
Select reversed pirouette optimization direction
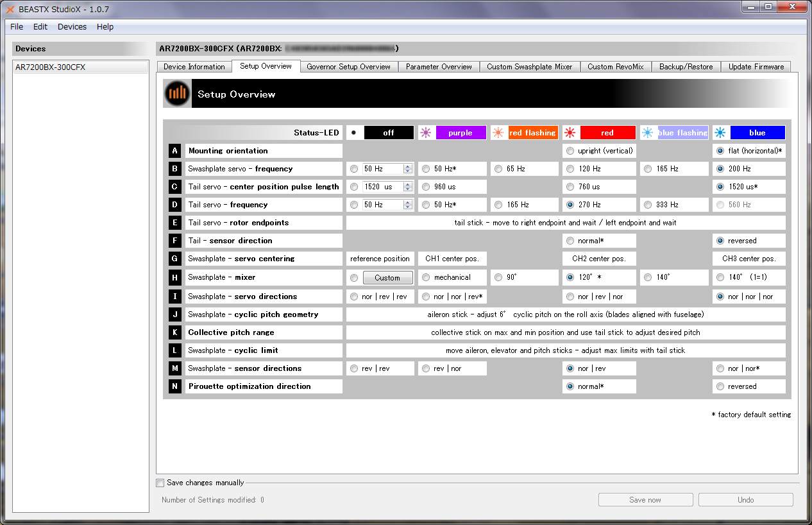point(720,386)
